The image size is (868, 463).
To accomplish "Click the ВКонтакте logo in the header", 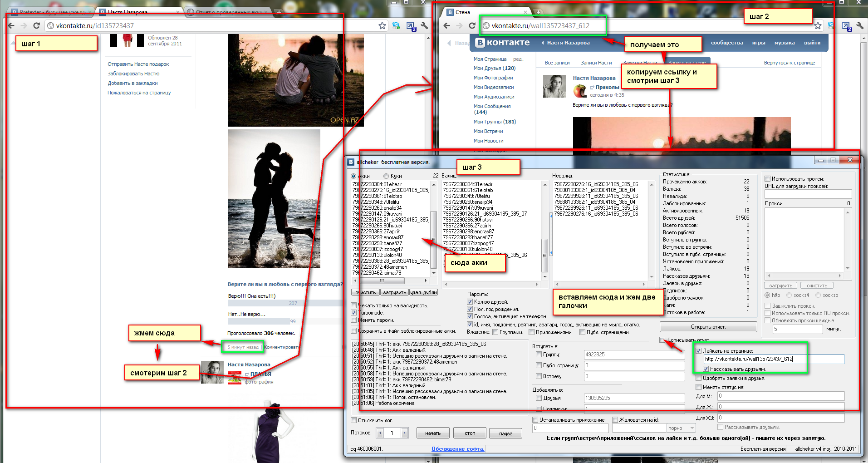I will pyautogui.click(x=503, y=43).
